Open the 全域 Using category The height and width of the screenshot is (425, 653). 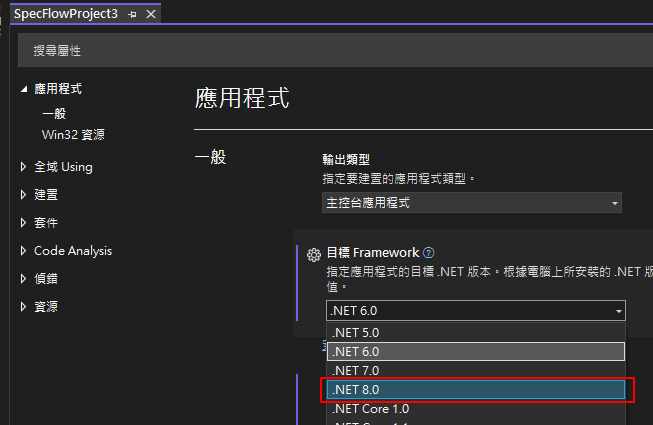click(x=63, y=167)
